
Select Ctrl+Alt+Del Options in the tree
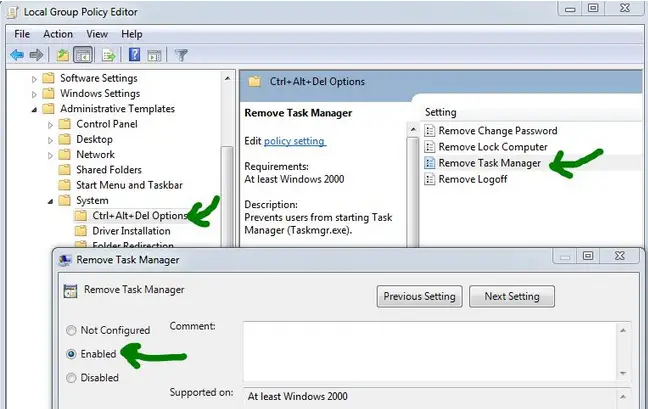tap(140, 215)
